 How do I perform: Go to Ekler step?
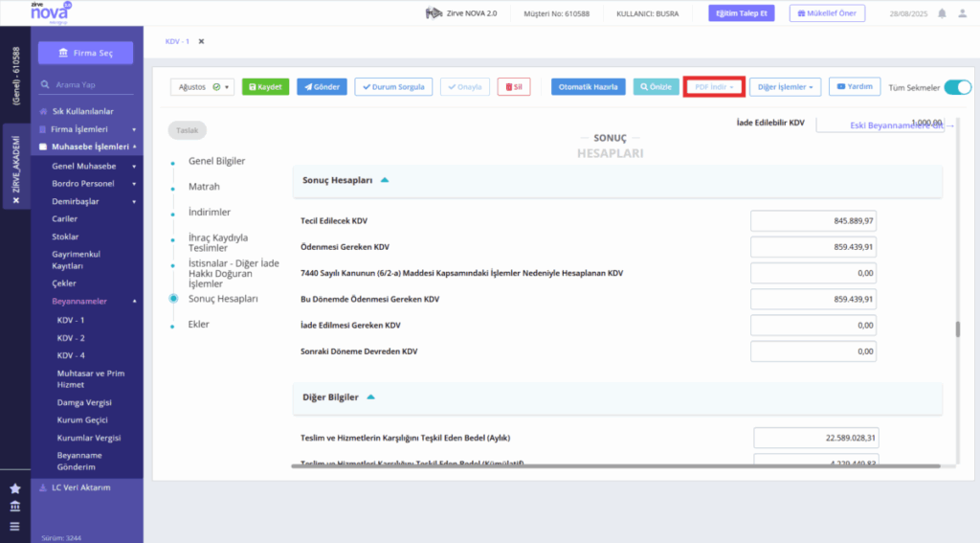[x=199, y=324]
